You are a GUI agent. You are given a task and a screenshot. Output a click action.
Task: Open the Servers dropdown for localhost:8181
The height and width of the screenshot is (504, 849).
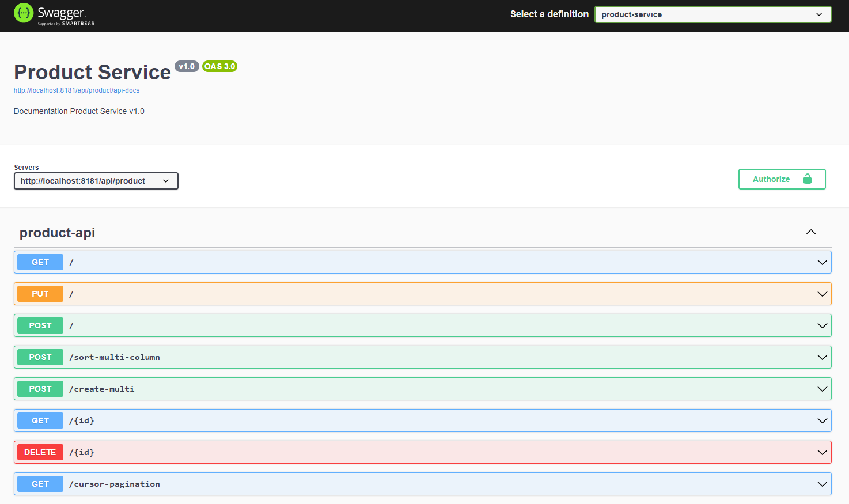(96, 181)
